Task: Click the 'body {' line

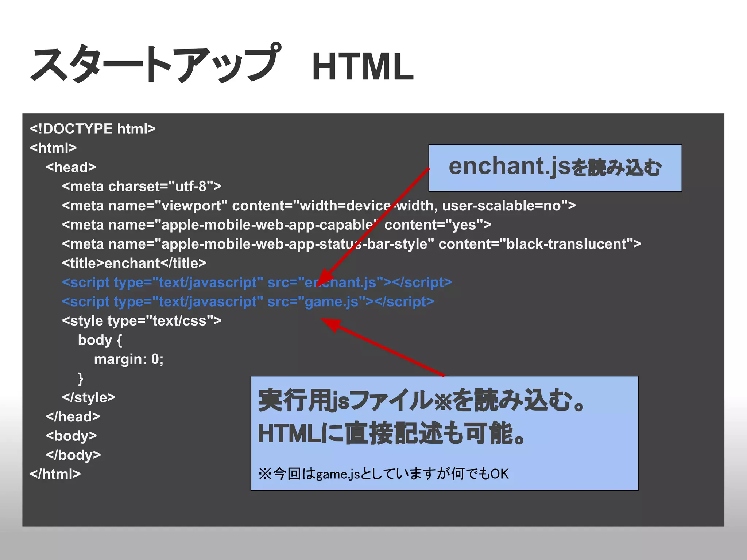Action: pyautogui.click(x=100, y=340)
